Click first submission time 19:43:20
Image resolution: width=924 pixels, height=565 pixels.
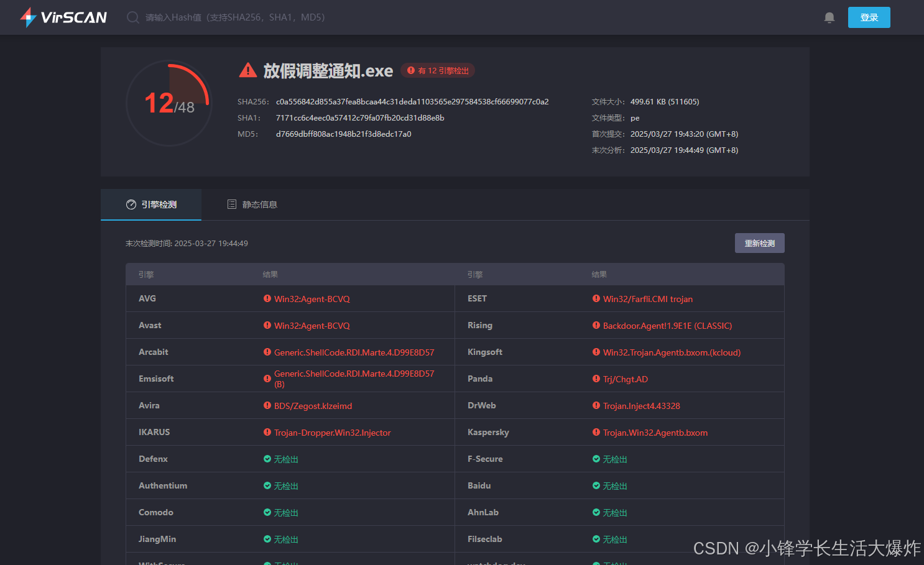point(684,134)
